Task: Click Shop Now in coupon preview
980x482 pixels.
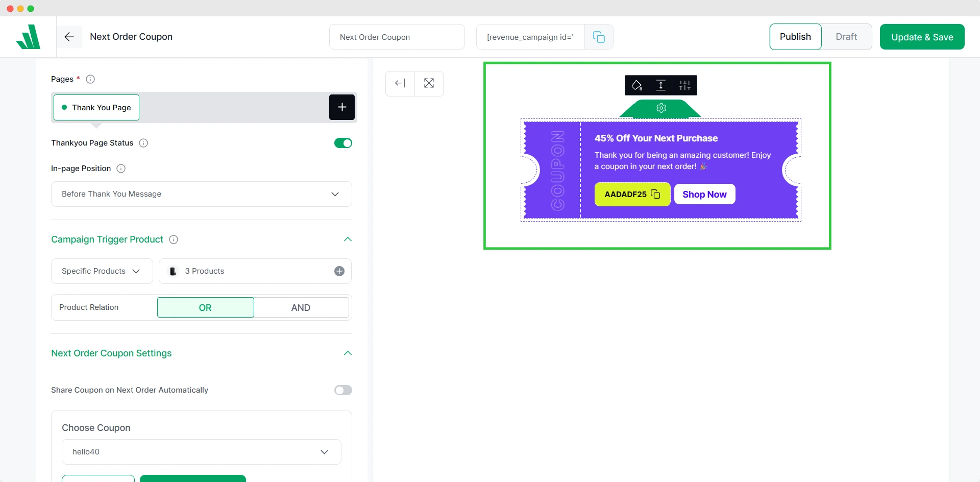Action: click(704, 194)
